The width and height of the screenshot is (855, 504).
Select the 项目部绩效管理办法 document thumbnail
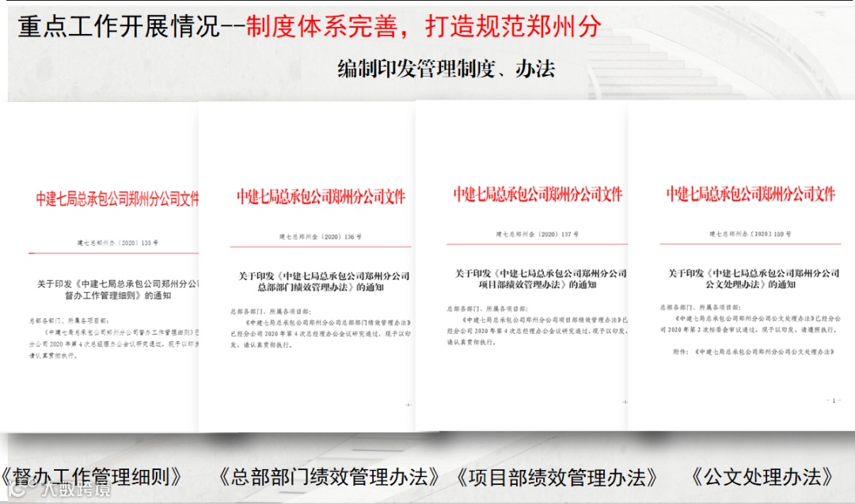coord(522,266)
